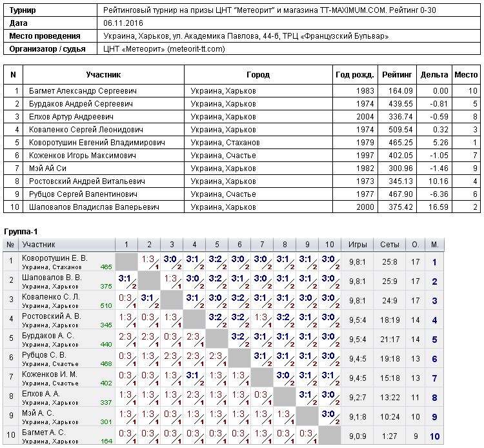Click the Рейтинг column header
The height and width of the screenshot is (448, 484).
(x=397, y=75)
